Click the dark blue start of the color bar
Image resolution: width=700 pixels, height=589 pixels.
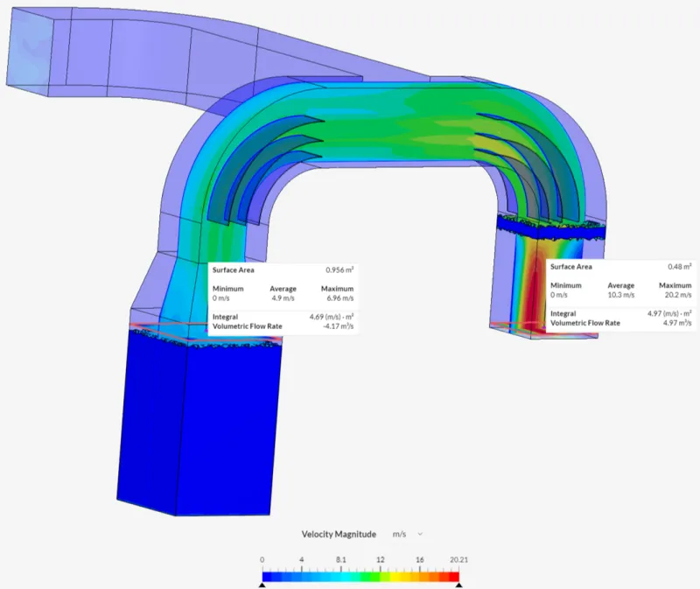pos(268,574)
